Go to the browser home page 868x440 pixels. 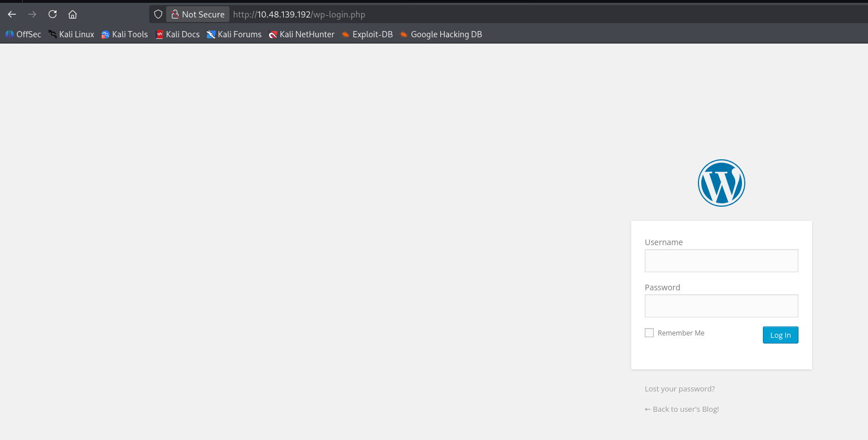click(x=72, y=14)
